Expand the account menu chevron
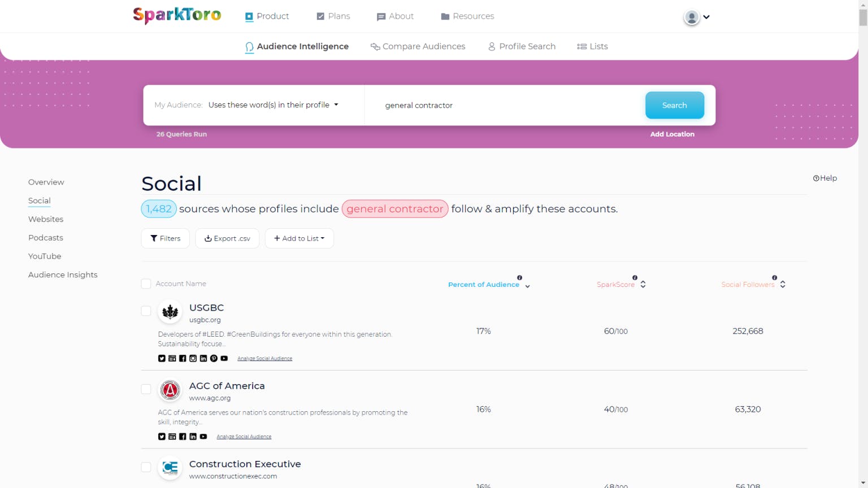The height and width of the screenshot is (488, 868). click(x=706, y=17)
